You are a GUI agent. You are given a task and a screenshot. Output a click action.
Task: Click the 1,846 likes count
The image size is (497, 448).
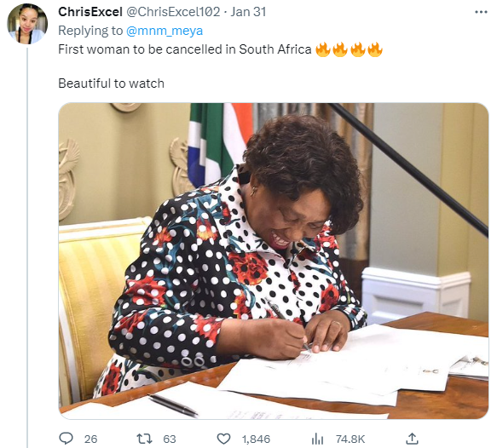[x=256, y=439]
